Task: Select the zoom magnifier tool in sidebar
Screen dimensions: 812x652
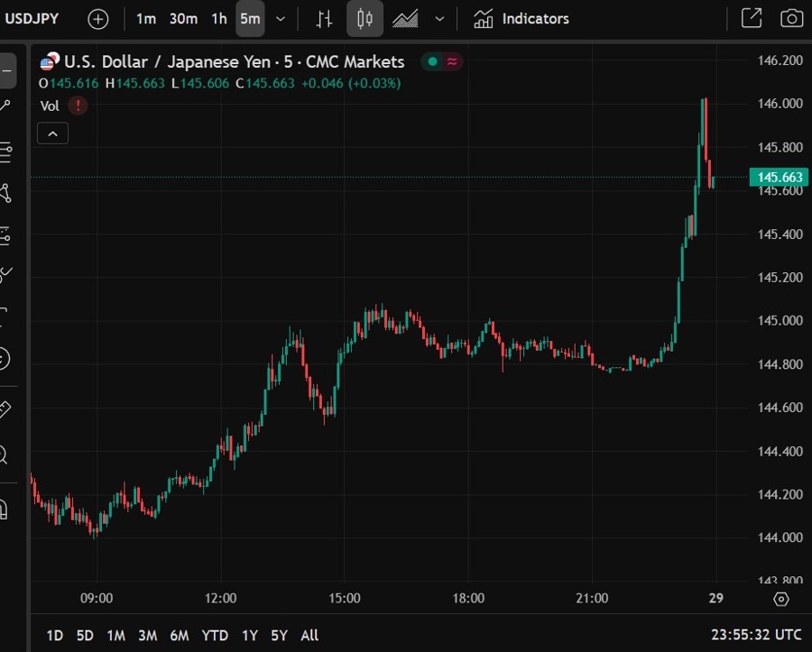Action: (5, 455)
